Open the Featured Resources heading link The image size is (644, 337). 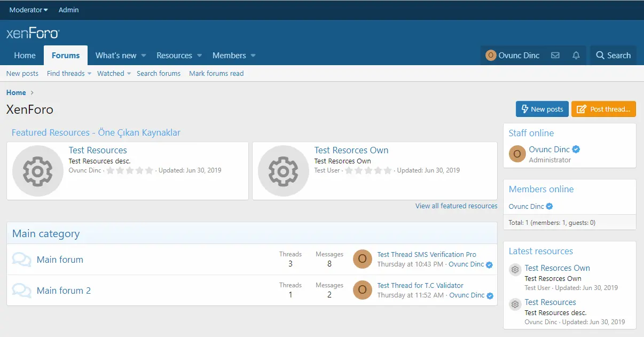(x=96, y=132)
